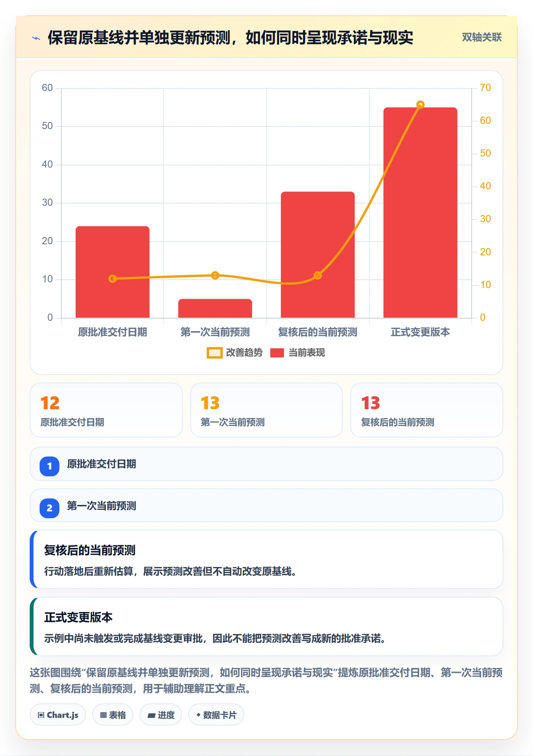Select the short red bar for 第一次当前预测

pyautogui.click(x=215, y=308)
